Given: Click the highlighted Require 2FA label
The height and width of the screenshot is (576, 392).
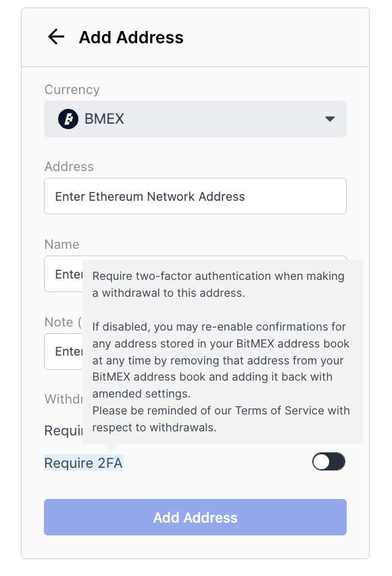Looking at the screenshot, I should 83,463.
